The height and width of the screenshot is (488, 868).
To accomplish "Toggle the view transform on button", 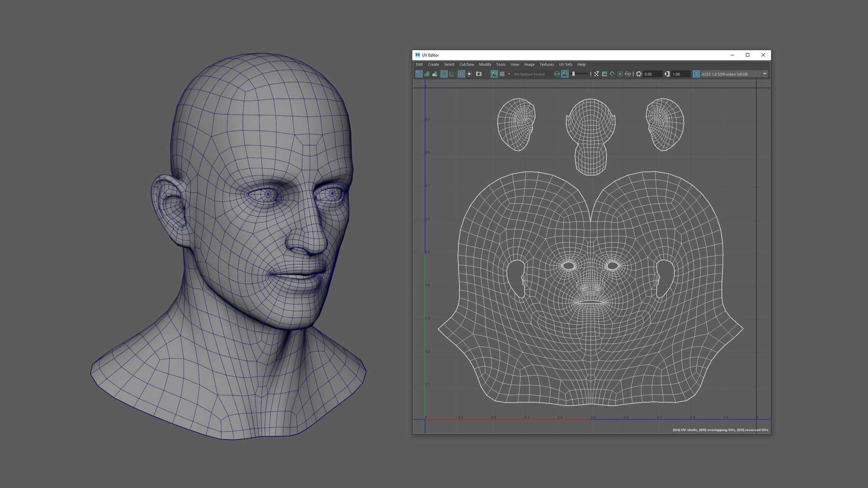I will [696, 74].
